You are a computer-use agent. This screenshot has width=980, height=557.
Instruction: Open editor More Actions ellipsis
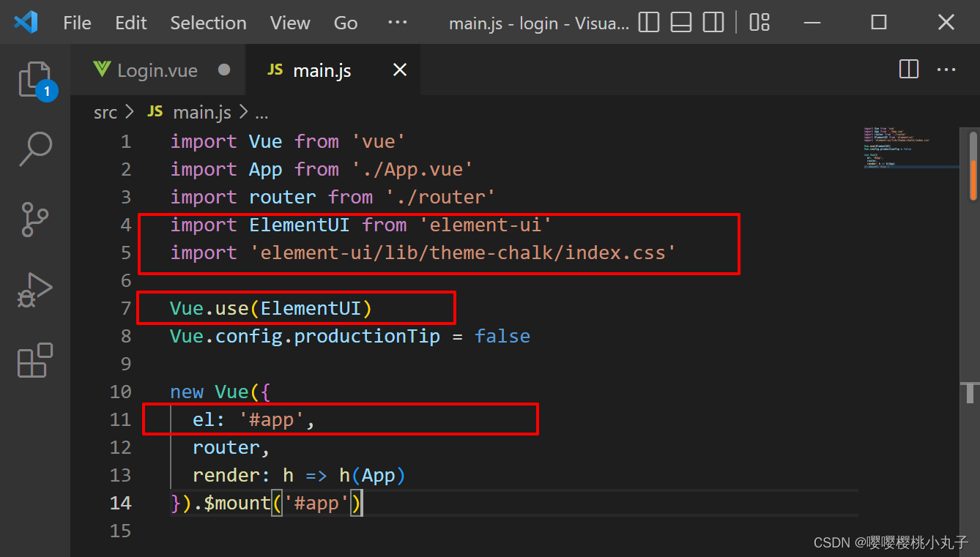click(947, 70)
